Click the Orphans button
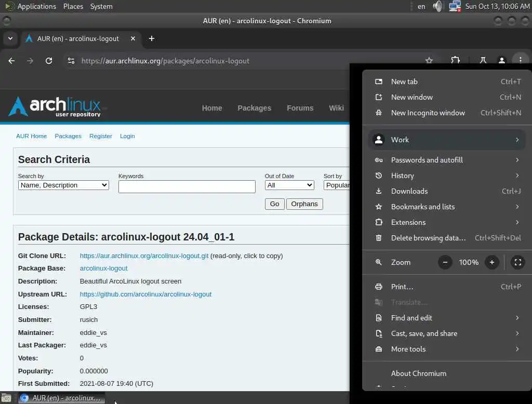The height and width of the screenshot is (404, 532). [304, 204]
